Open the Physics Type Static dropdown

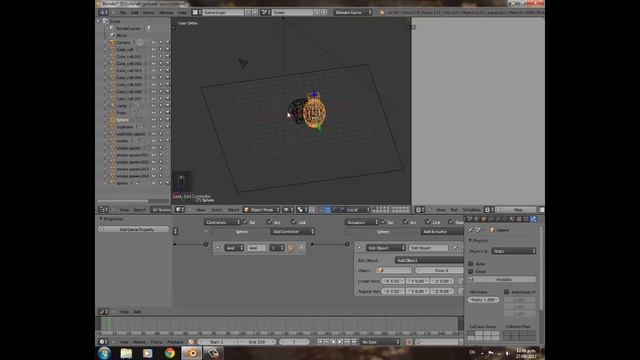(513, 251)
